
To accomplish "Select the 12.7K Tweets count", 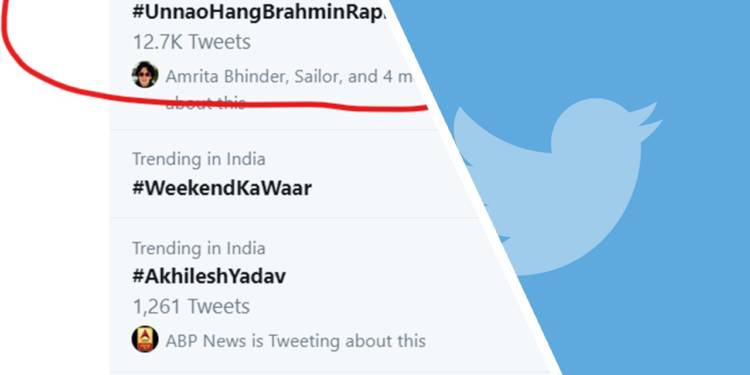I will coord(191,42).
